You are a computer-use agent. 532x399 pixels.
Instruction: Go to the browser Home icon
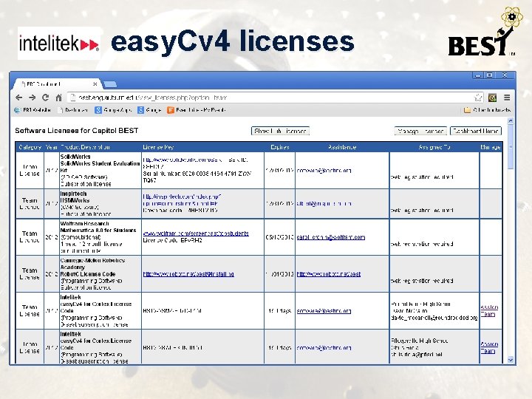coord(58,98)
